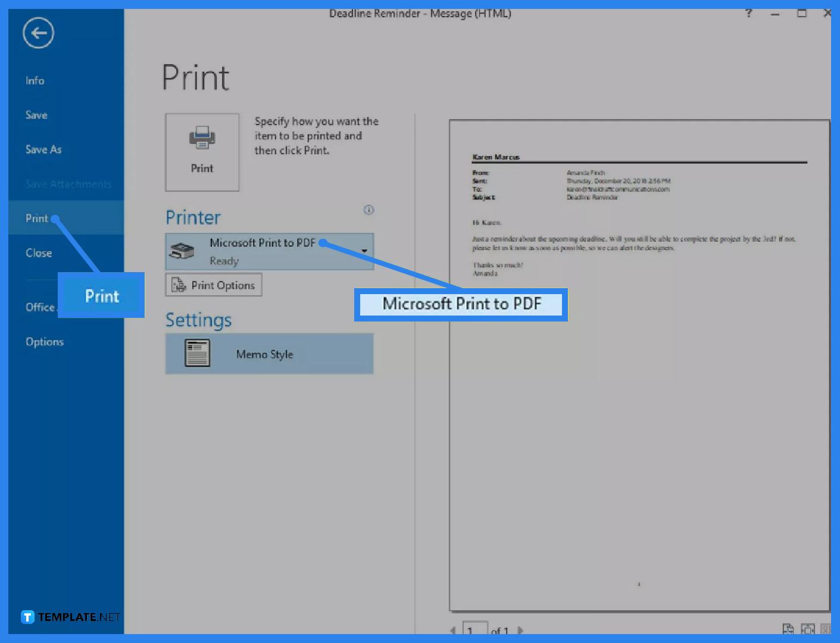Click Save in the left sidebar
The height and width of the screenshot is (643, 840).
[36, 115]
